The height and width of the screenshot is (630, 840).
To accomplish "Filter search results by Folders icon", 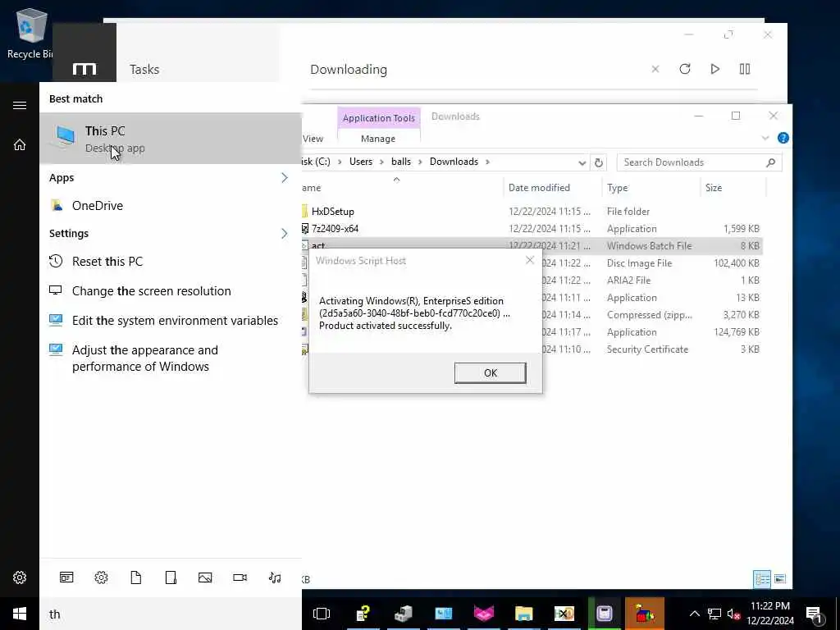I will (171, 577).
